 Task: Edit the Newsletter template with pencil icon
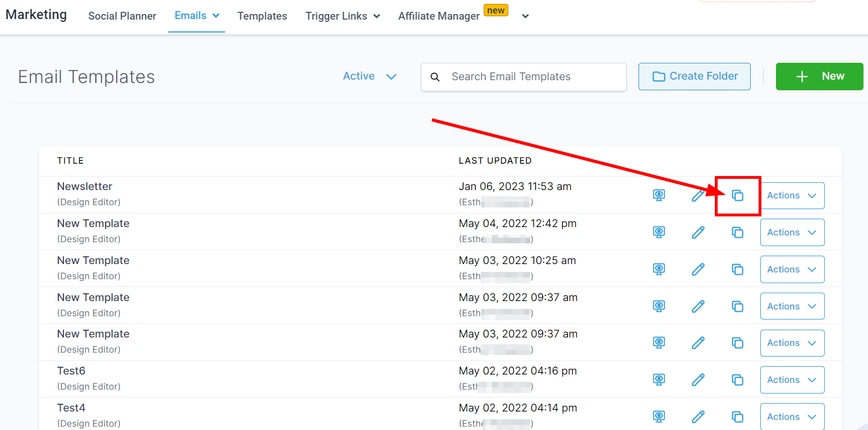click(x=697, y=196)
